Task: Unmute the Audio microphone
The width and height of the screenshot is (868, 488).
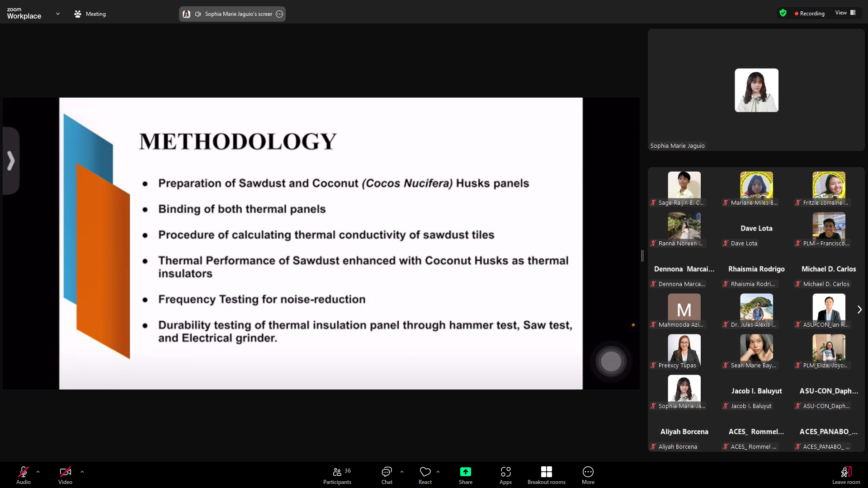Action: pos(24,475)
